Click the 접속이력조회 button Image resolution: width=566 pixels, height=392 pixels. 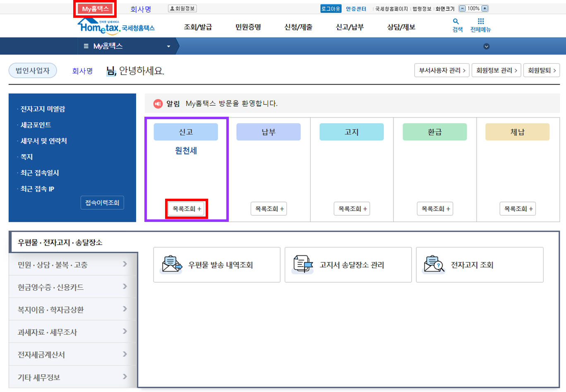point(102,202)
